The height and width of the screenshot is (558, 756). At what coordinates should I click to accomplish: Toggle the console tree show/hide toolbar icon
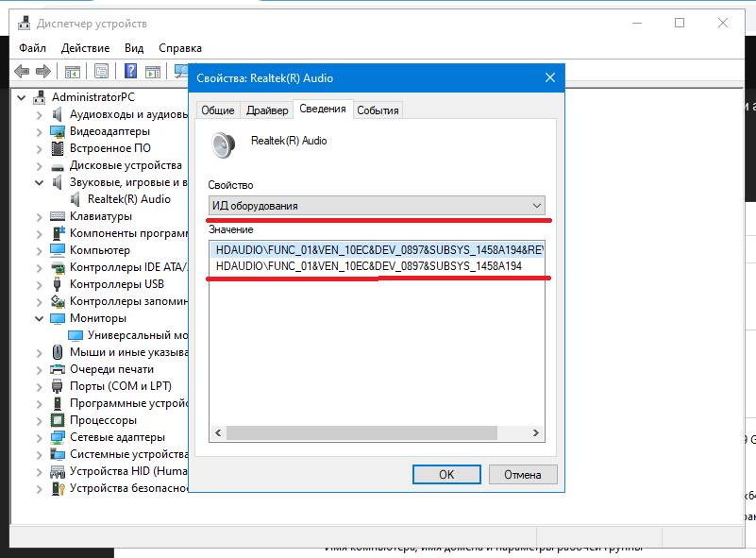[73, 72]
